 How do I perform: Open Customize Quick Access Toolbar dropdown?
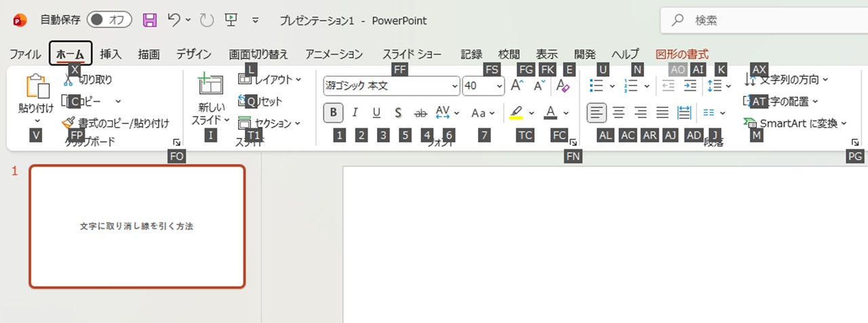[x=256, y=20]
